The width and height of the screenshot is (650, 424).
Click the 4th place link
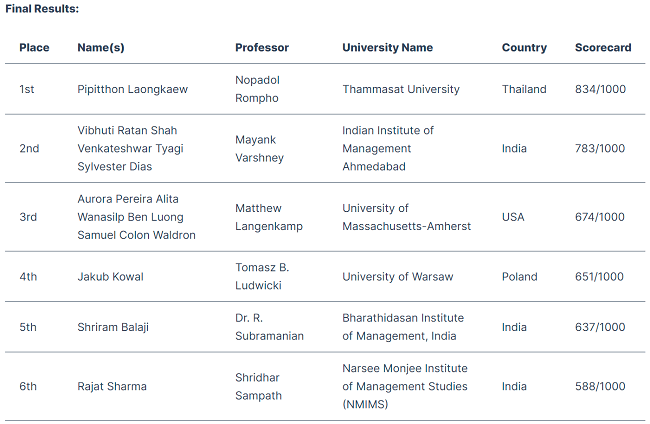point(28,277)
